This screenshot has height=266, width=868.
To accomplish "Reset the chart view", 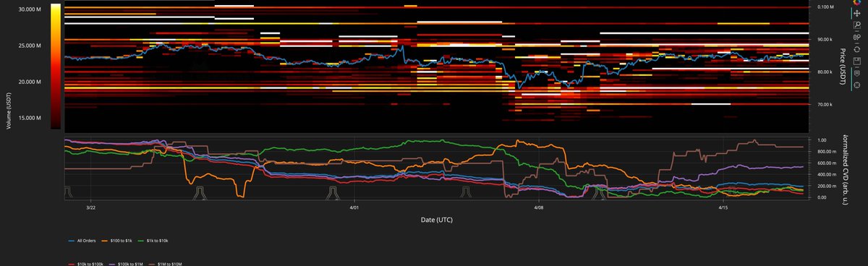I will [x=856, y=48].
